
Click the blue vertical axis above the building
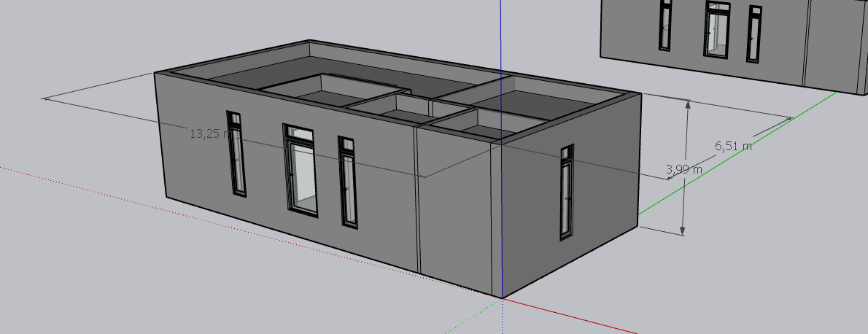[x=502, y=36]
